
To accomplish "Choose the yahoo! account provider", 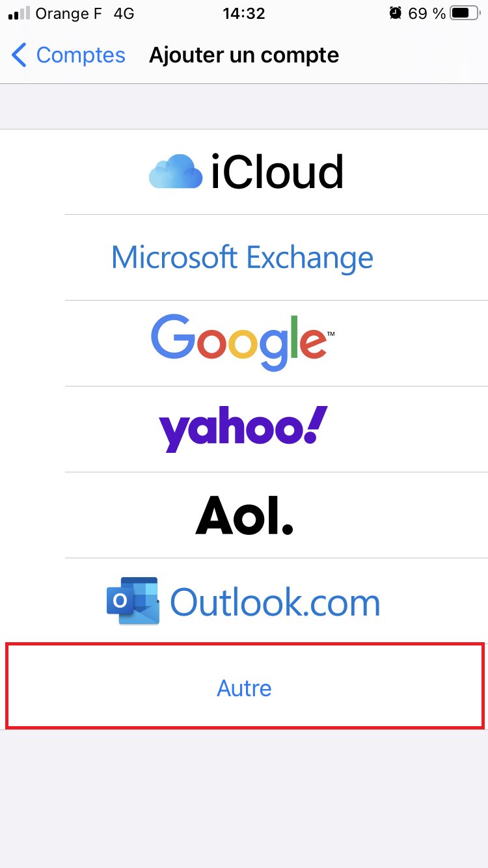I will tap(244, 429).
